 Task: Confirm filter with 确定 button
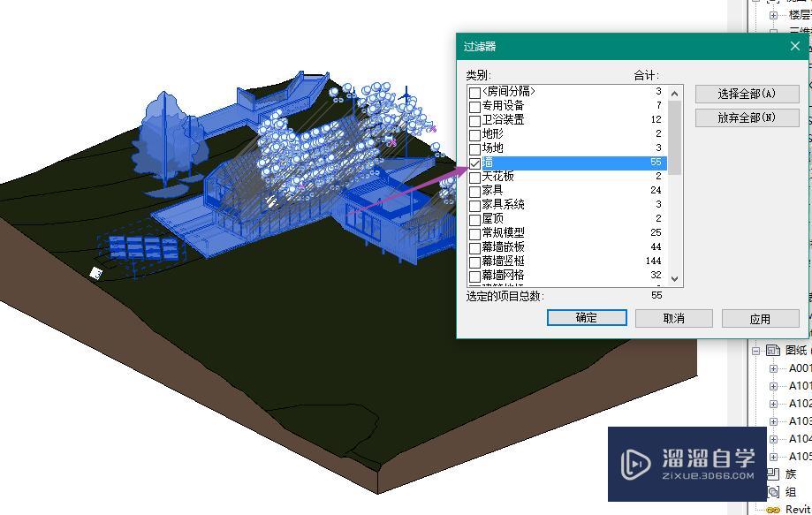587,318
